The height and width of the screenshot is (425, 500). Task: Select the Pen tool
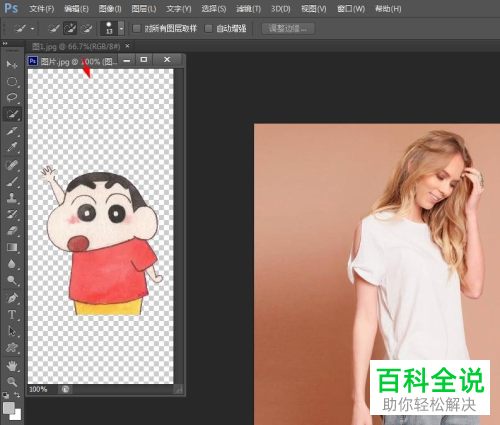pyautogui.click(x=12, y=298)
